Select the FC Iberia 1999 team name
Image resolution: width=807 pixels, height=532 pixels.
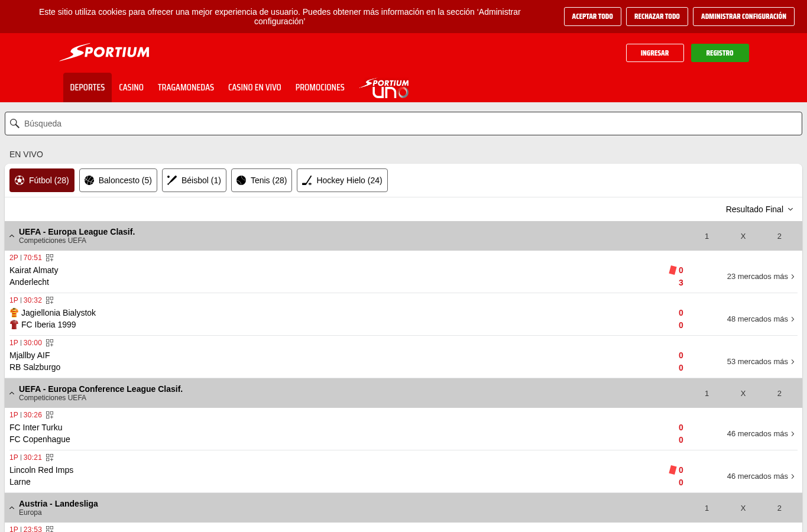[48, 325]
